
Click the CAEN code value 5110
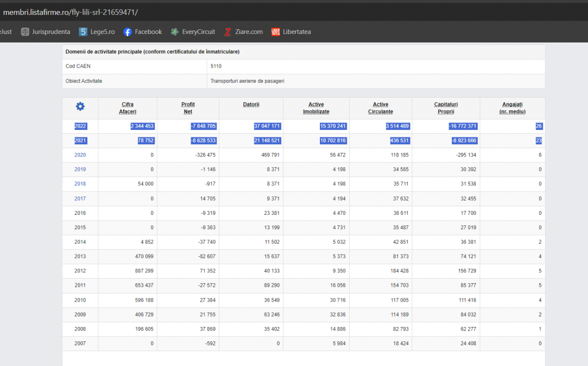click(x=216, y=66)
